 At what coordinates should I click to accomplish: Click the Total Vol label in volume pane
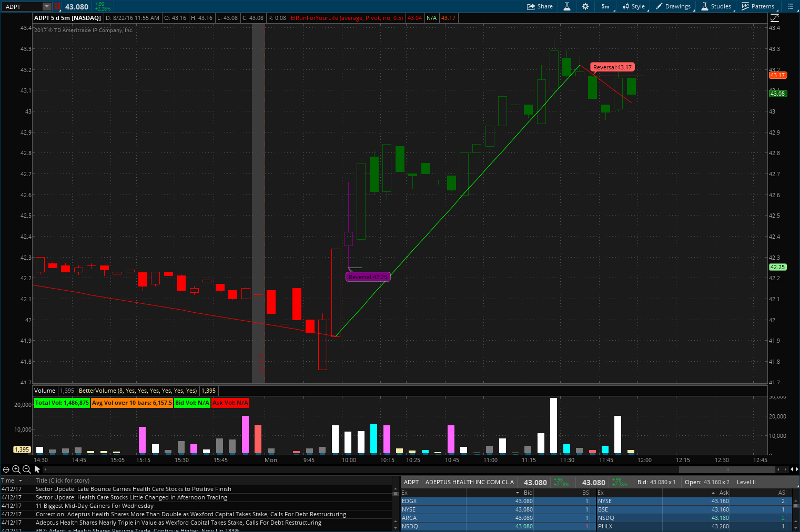[x=62, y=403]
